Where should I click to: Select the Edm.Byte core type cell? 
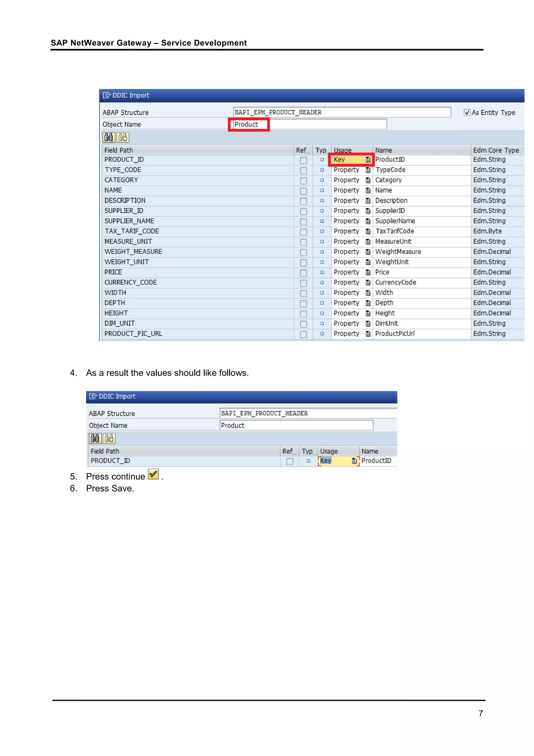(497, 231)
